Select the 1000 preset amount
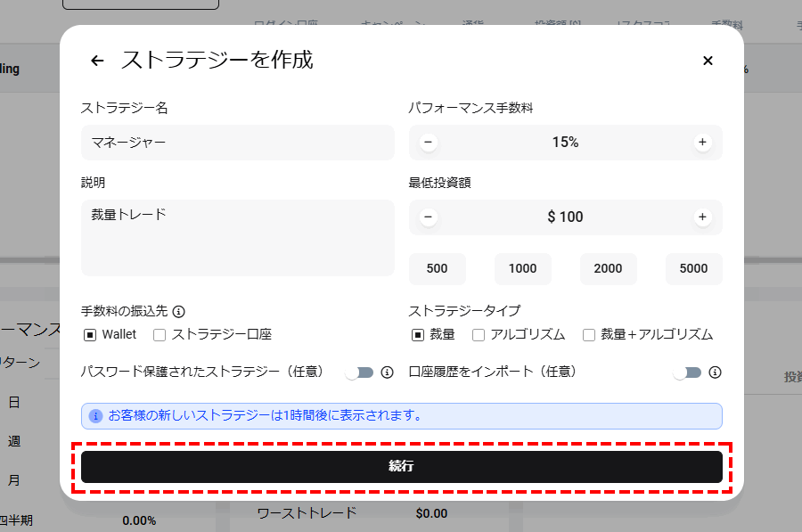 pyautogui.click(x=523, y=268)
